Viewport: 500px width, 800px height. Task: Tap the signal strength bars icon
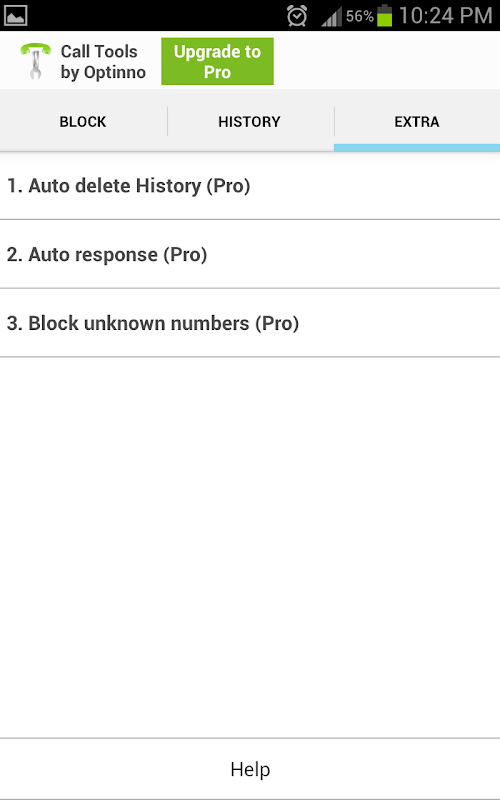[x=331, y=16]
